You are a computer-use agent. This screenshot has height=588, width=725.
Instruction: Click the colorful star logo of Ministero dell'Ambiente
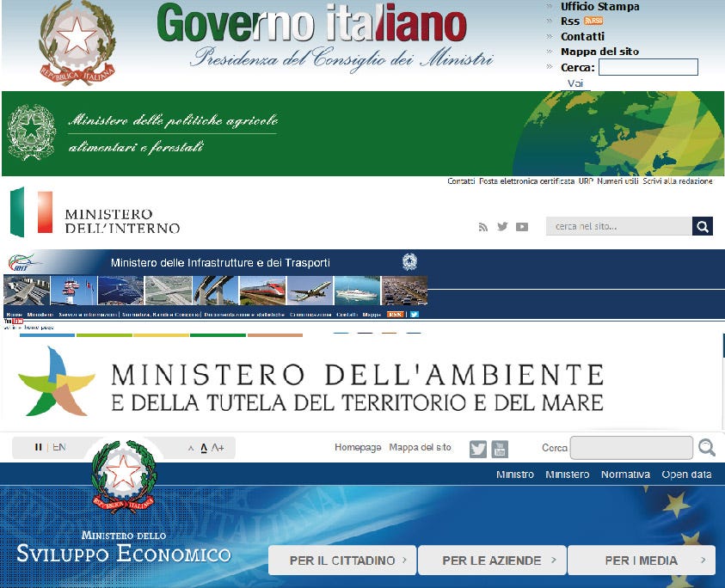[57, 382]
